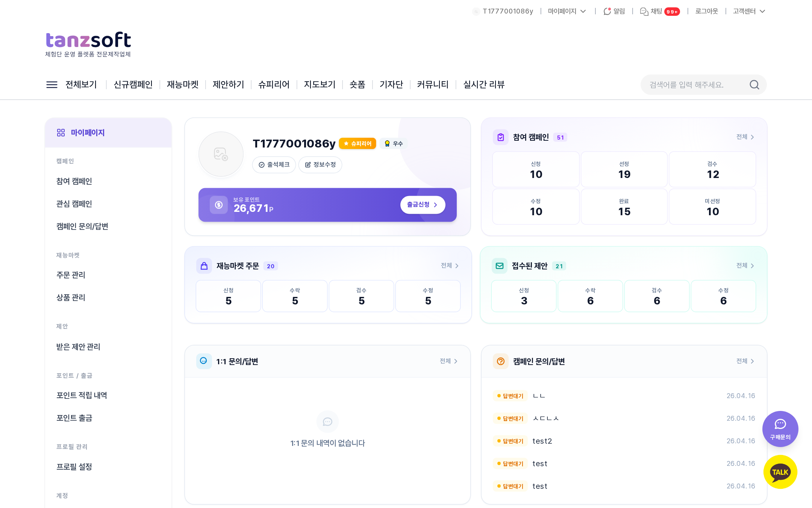Click the 출석체크 button

tap(274, 165)
